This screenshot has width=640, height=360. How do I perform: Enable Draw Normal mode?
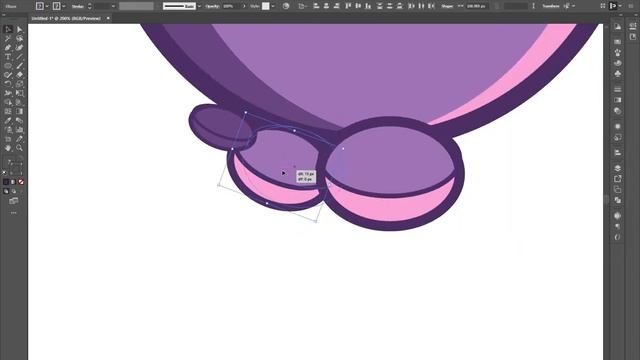pos(6,191)
